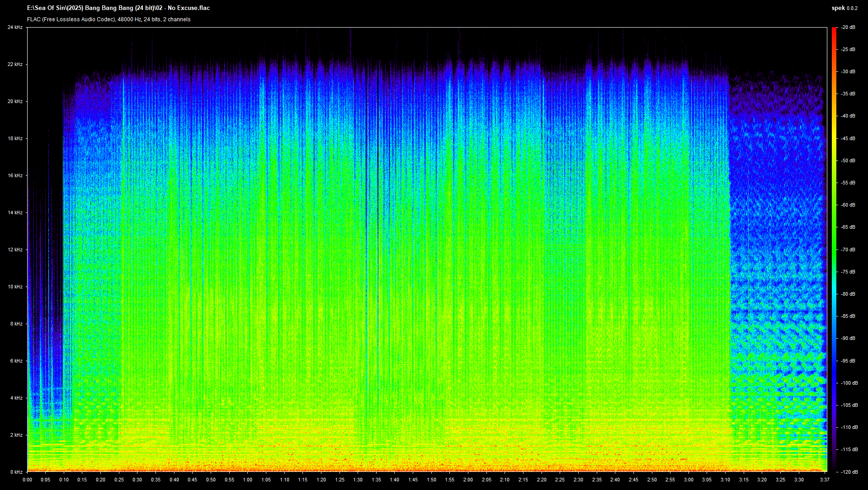Click the 1:00 time axis marker

pos(247,480)
